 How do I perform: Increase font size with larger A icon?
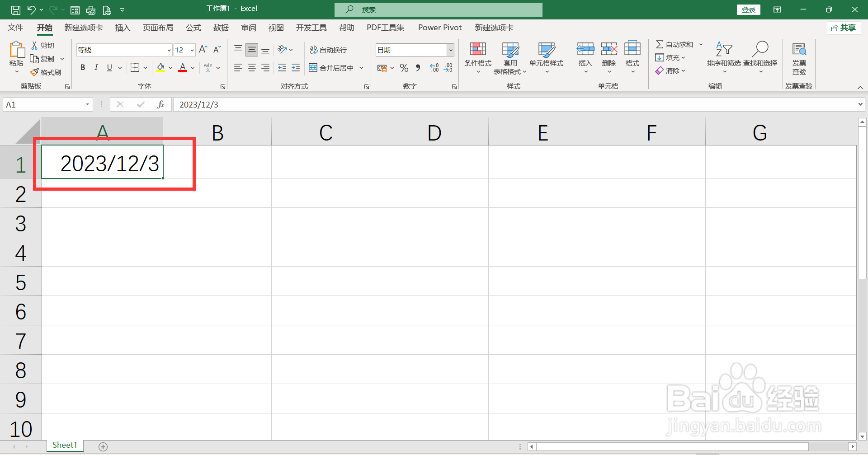[x=203, y=49]
